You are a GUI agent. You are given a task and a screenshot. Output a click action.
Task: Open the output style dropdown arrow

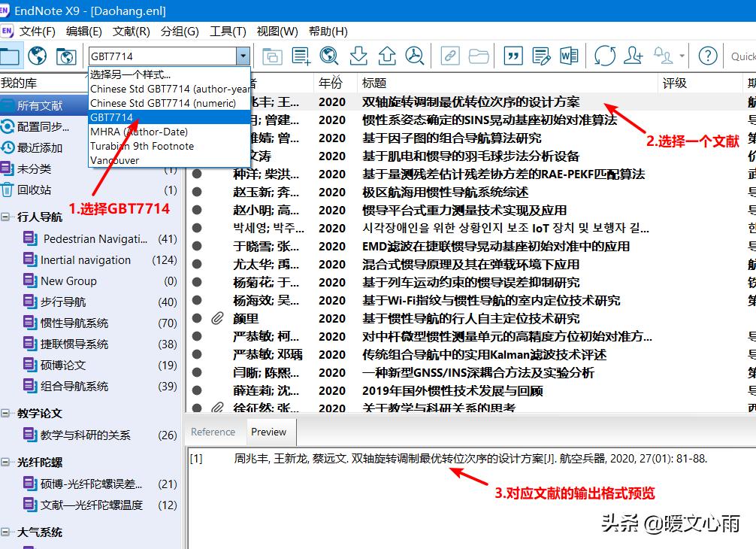point(243,56)
